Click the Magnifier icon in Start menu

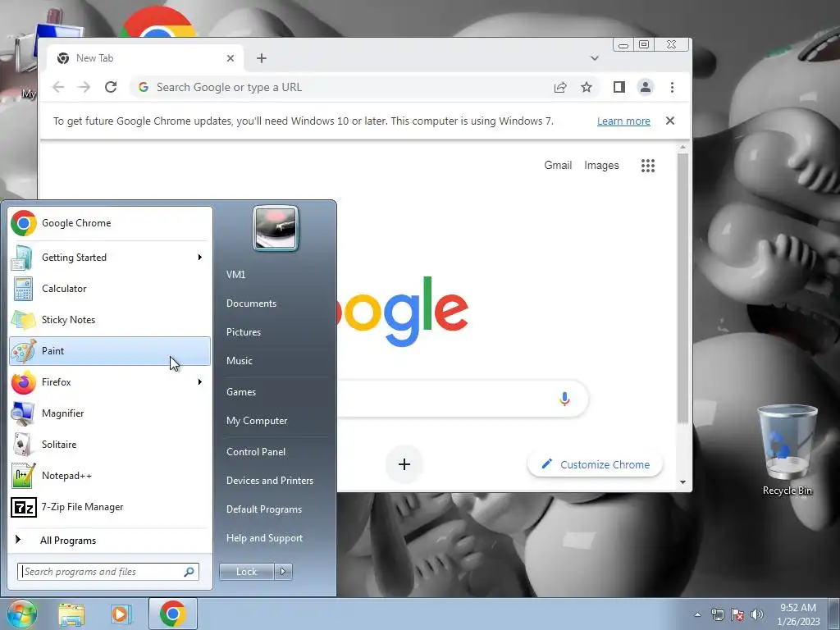(23, 413)
